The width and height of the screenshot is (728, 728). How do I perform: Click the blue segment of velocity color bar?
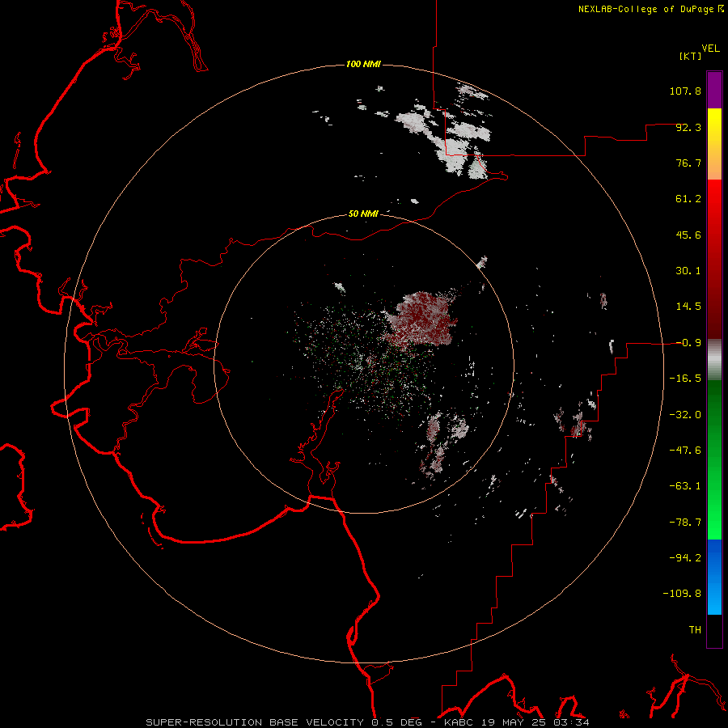click(x=714, y=577)
